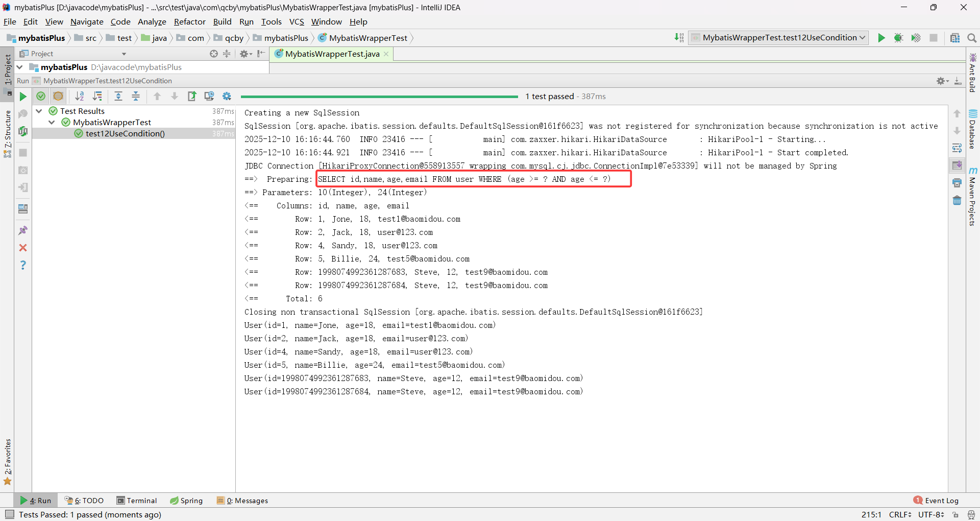Viewport: 980px width, 521px height.
Task: Sort test results by duration
Action: (x=97, y=96)
